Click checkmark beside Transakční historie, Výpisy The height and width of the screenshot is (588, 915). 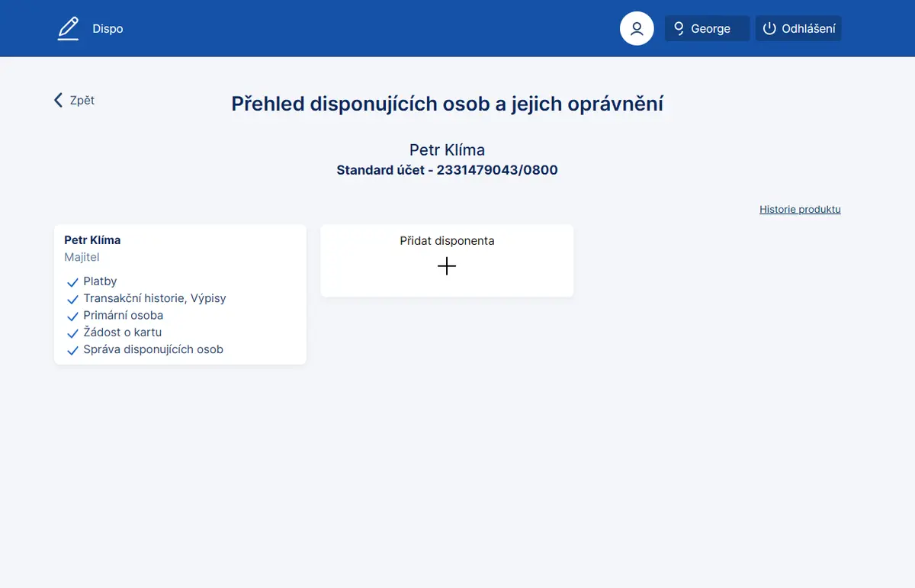[73, 300]
